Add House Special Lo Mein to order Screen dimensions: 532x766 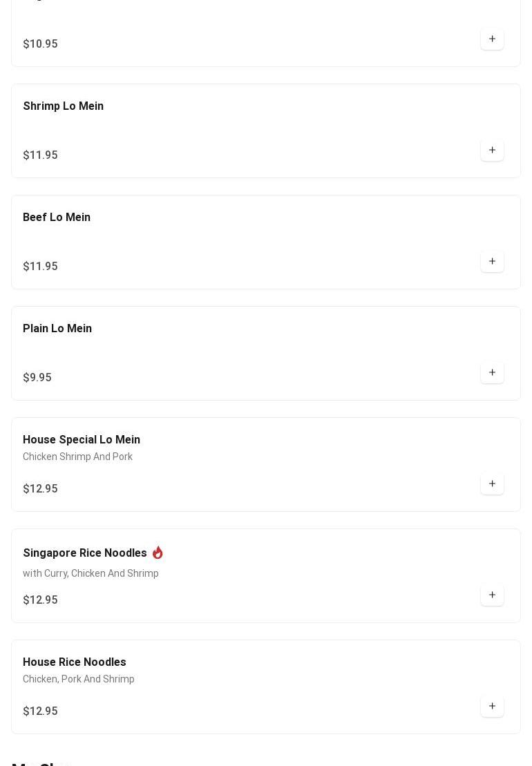click(492, 484)
